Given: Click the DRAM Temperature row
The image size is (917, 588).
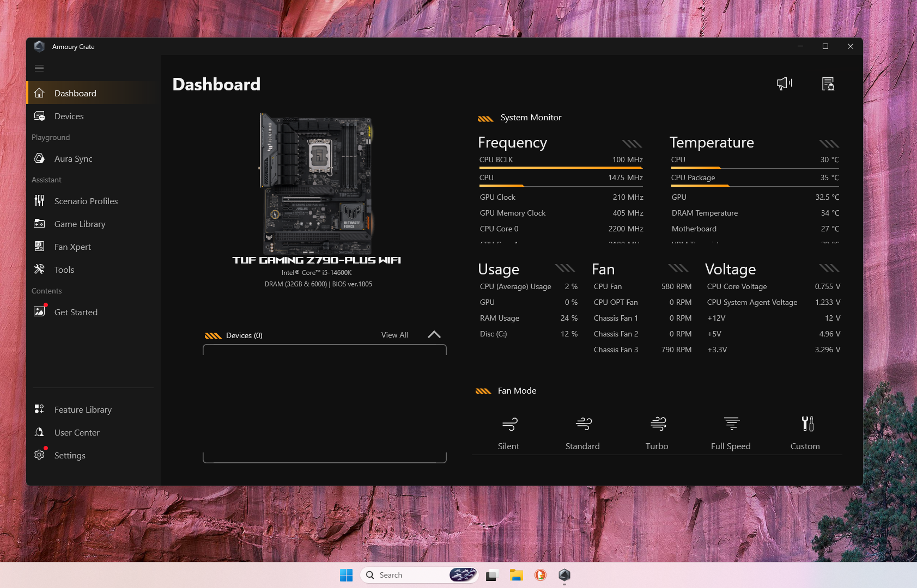Looking at the screenshot, I should click(755, 213).
